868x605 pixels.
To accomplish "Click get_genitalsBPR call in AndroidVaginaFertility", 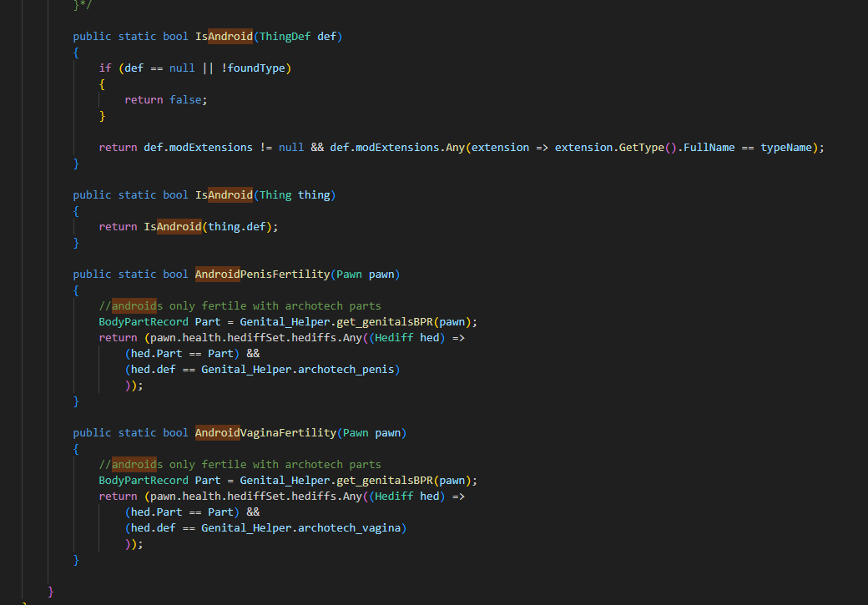I will (x=385, y=481).
